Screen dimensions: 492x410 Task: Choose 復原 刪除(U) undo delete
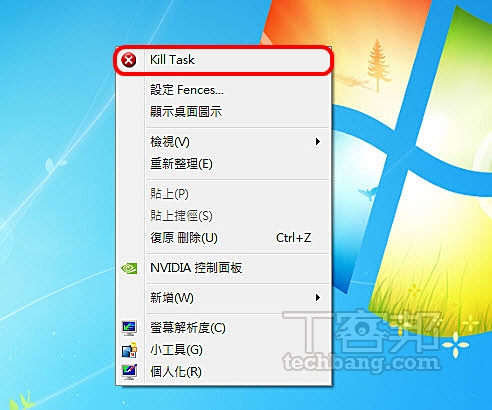pyautogui.click(x=223, y=238)
